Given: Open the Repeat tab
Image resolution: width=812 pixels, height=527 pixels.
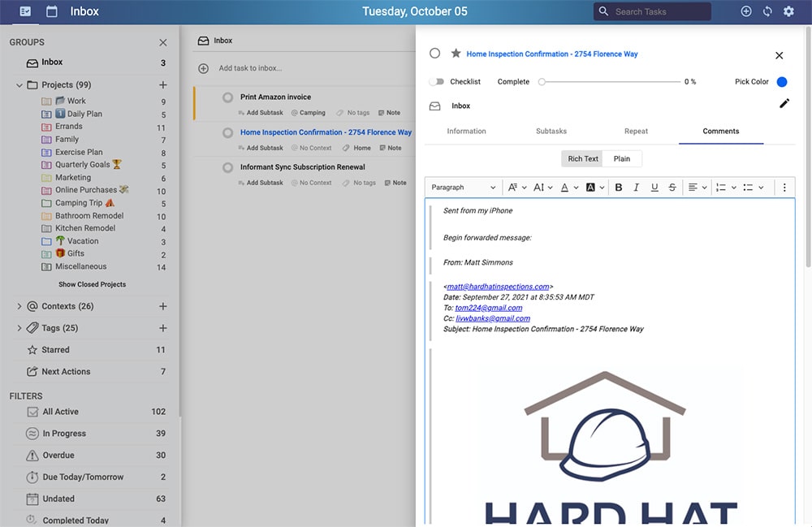Looking at the screenshot, I should [x=636, y=131].
